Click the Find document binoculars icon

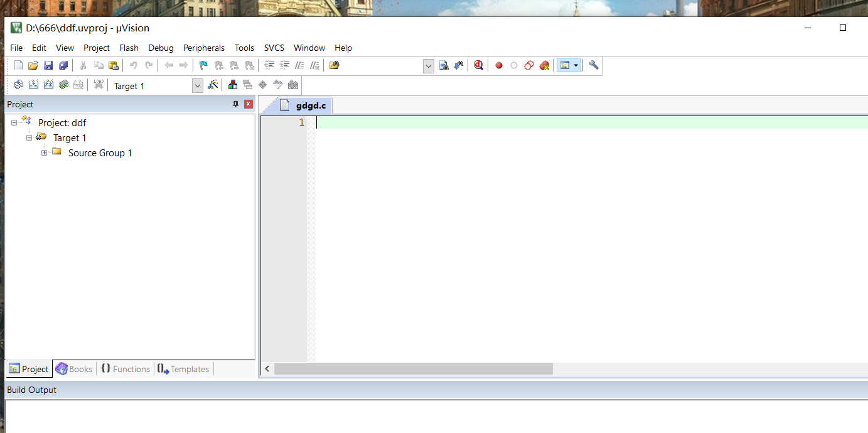[444, 65]
